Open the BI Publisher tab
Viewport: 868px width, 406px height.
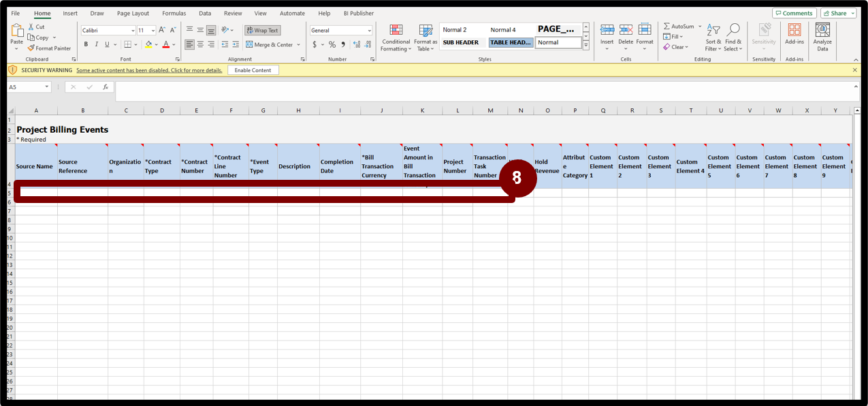[359, 13]
